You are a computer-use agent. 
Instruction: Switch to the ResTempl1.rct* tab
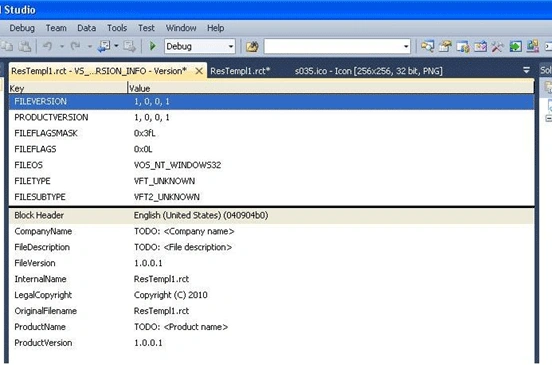click(240, 71)
